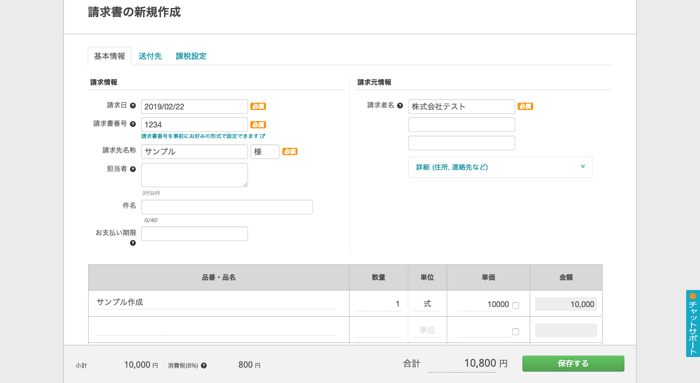Click help icon under お支払い期限 label
The height and width of the screenshot is (383, 700).
[x=133, y=243]
